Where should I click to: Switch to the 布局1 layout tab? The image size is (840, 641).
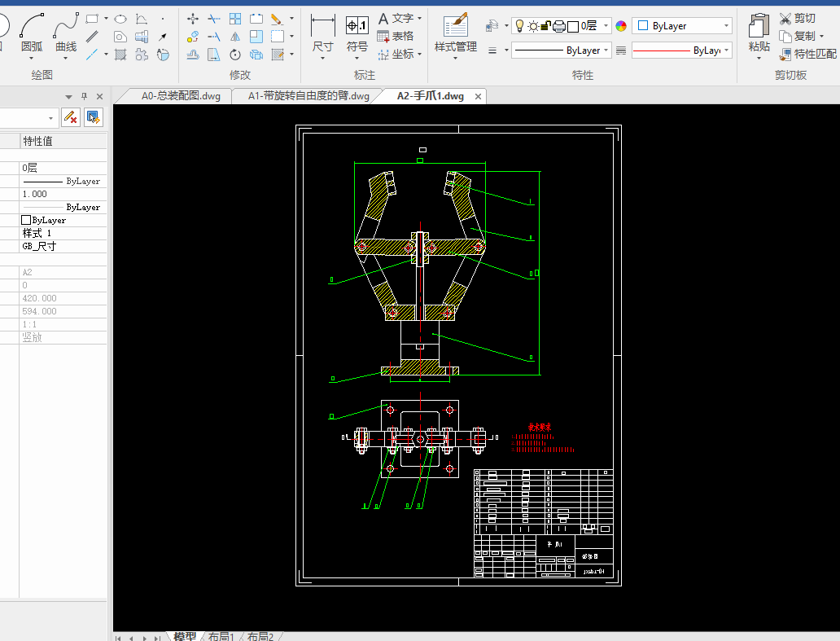pos(221,636)
